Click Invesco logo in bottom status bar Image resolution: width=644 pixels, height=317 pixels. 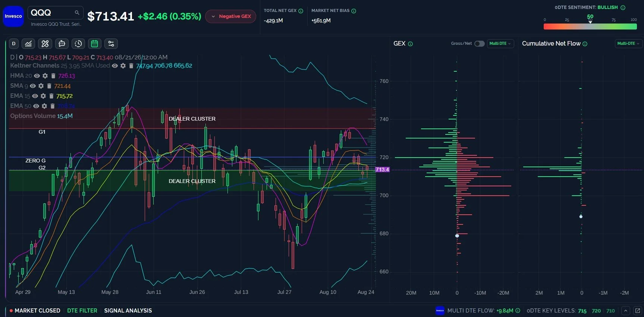coord(440,311)
